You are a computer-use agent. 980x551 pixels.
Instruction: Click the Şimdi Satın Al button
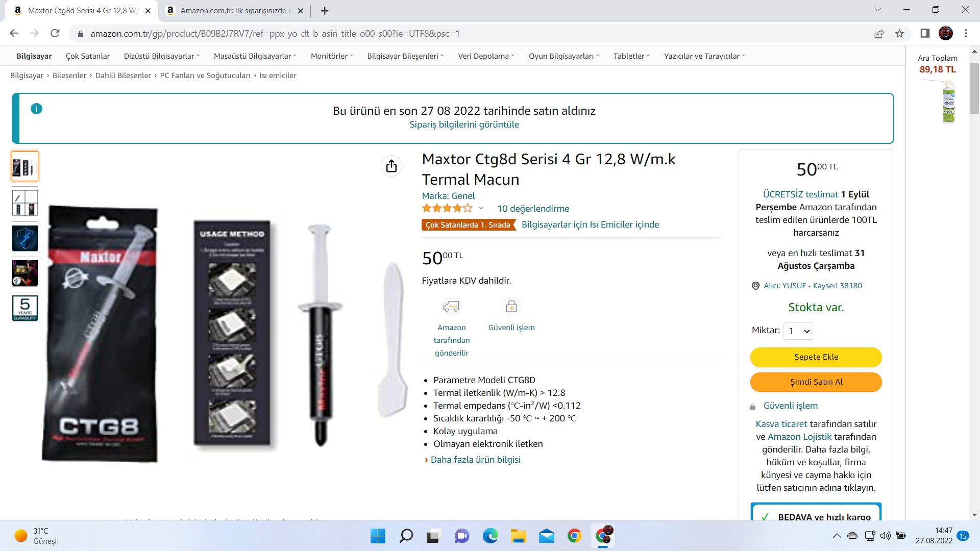pyautogui.click(x=816, y=382)
